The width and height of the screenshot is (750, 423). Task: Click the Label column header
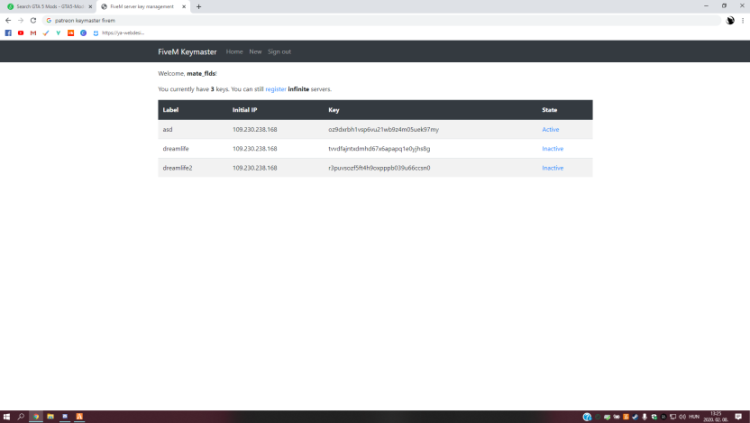coord(171,110)
